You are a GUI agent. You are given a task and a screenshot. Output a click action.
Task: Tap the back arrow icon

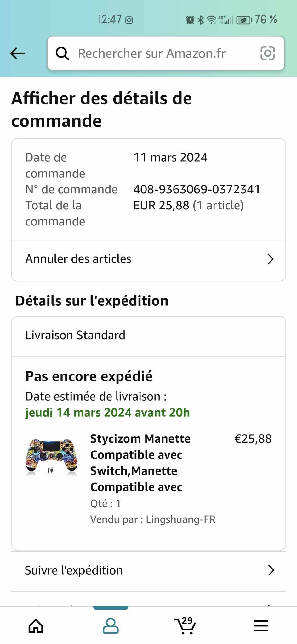[18, 53]
